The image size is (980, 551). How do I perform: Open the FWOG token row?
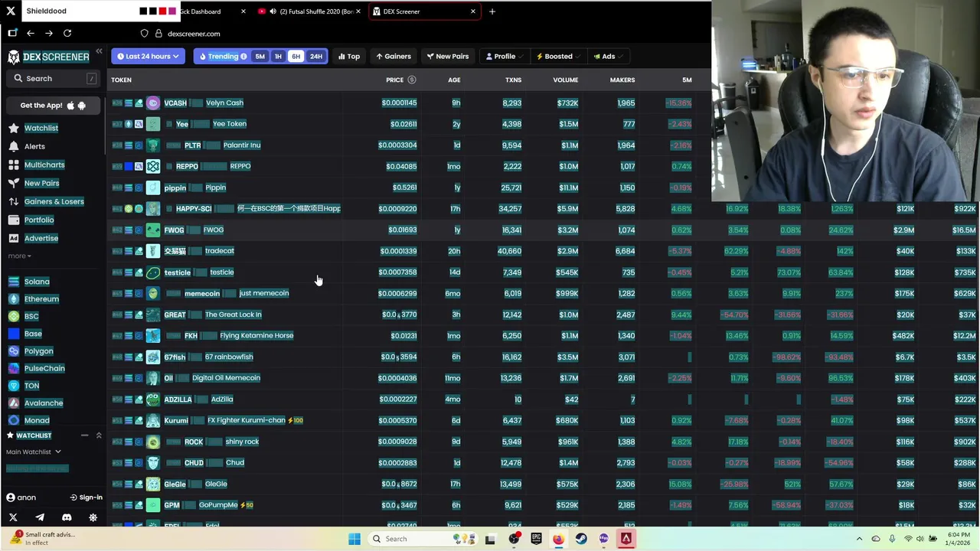(x=544, y=230)
